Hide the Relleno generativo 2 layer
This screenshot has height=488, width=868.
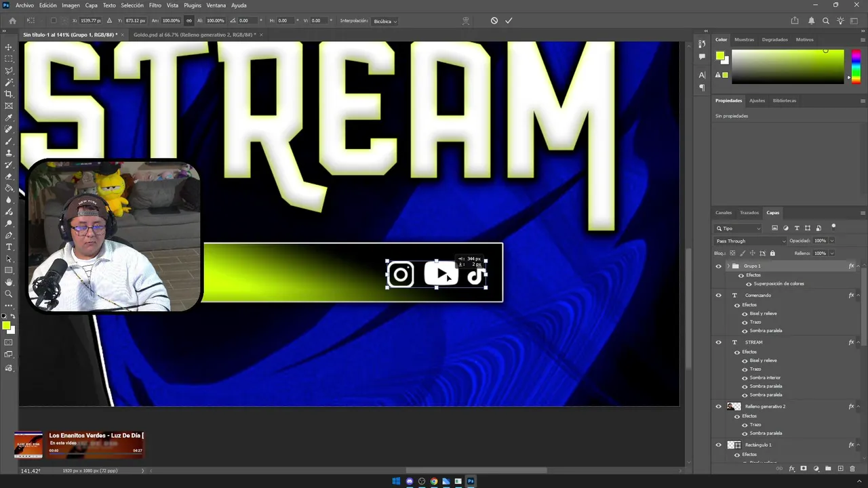pyautogui.click(x=719, y=407)
